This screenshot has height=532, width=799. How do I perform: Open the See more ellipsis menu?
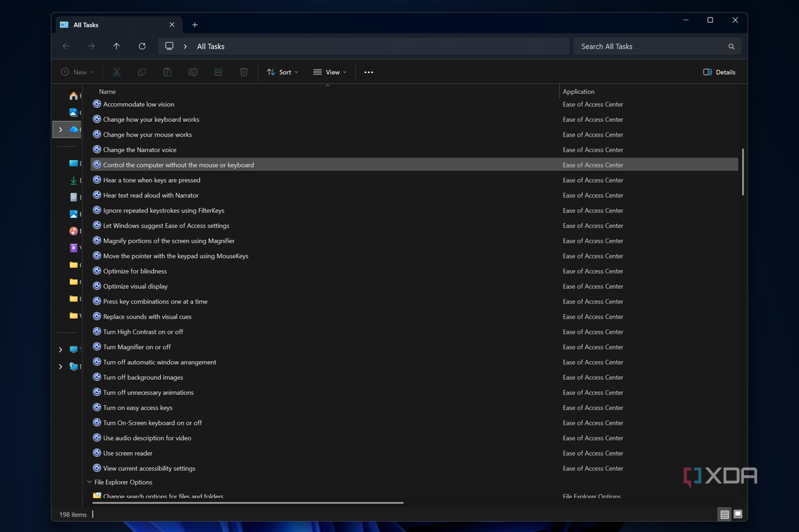coord(369,72)
